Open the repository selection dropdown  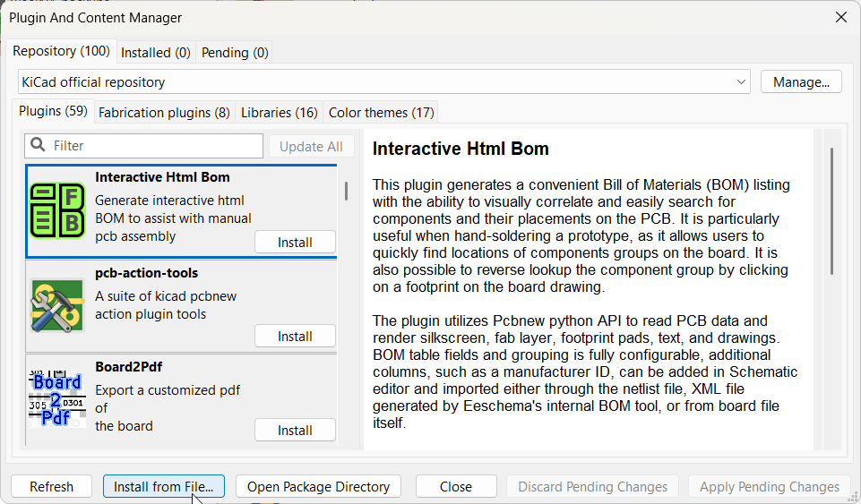[x=383, y=82]
